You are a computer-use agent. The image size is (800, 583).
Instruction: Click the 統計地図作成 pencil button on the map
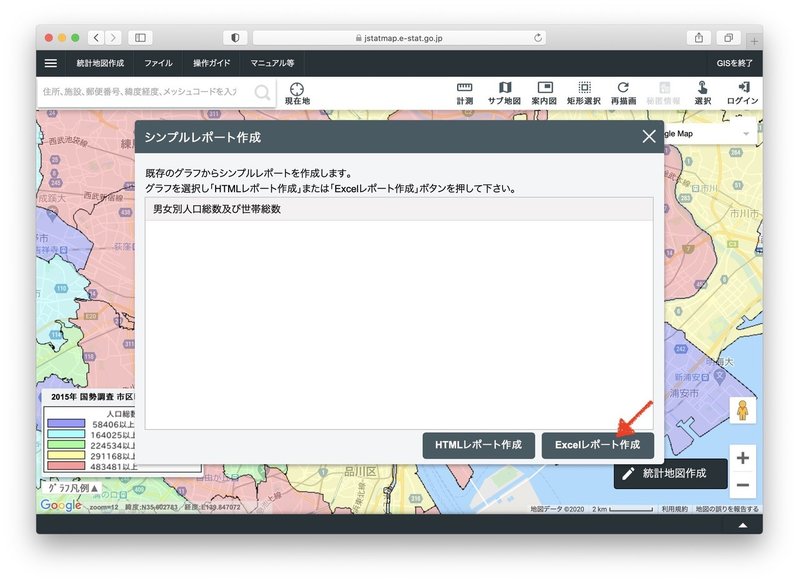tap(670, 474)
